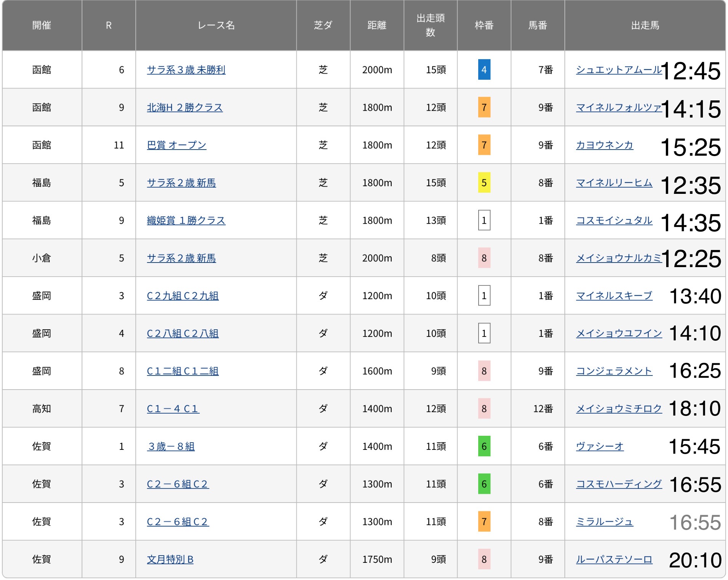This screenshot has width=728, height=580.
Task: Open the 文月特別Ｂ race link
Action: [170, 559]
